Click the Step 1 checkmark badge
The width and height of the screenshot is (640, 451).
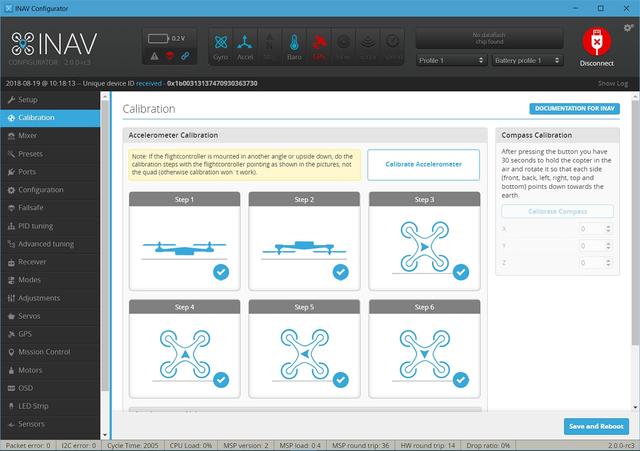pyautogui.click(x=221, y=272)
